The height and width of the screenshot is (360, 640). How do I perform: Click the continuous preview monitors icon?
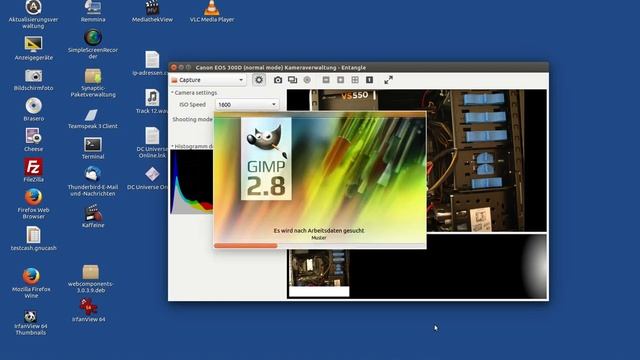tap(292, 80)
